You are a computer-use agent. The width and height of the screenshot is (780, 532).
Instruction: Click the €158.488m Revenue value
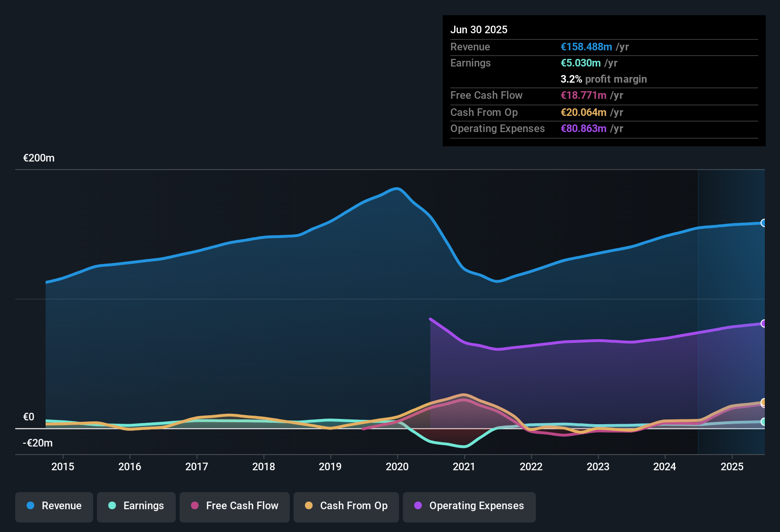coord(586,47)
